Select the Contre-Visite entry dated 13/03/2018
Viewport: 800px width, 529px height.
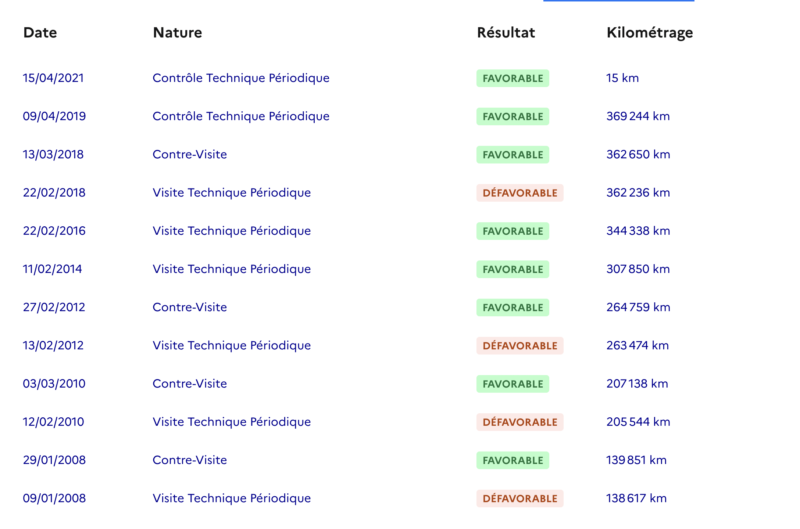click(189, 155)
